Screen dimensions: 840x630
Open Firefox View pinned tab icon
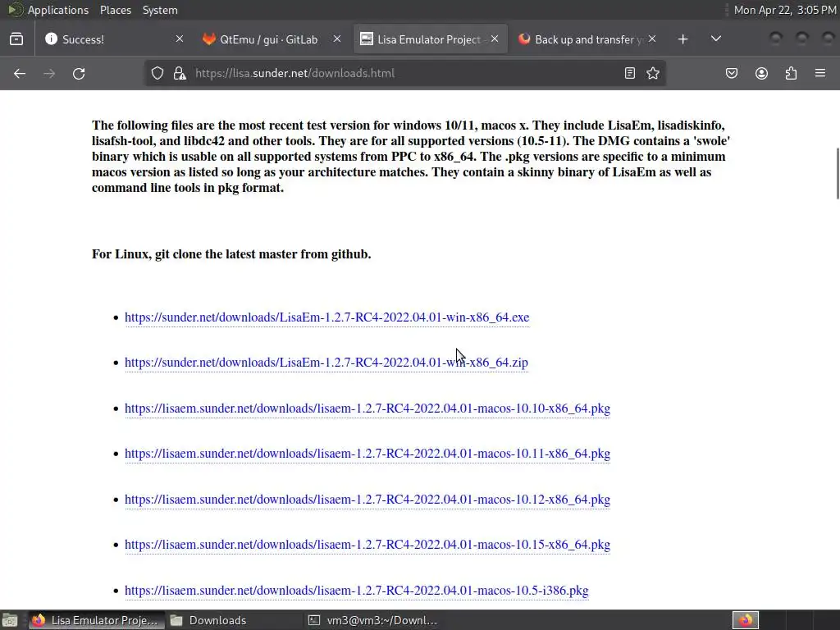[16, 39]
